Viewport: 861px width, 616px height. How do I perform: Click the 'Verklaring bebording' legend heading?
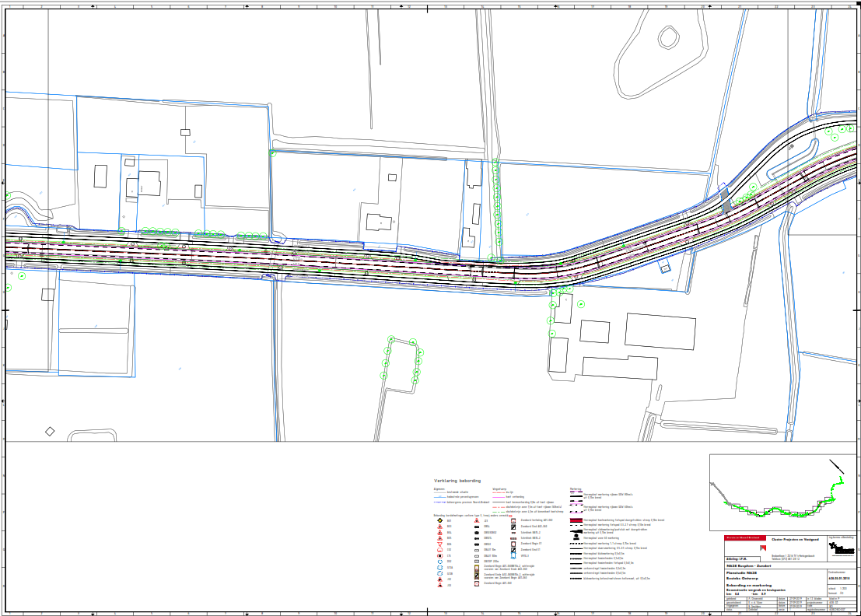[457, 481]
